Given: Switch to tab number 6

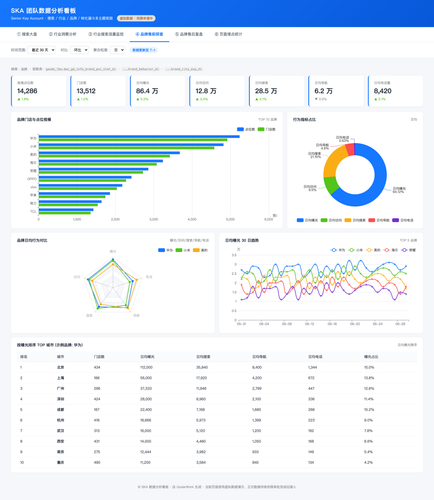Looking at the screenshot, I should pyautogui.click(x=228, y=34).
